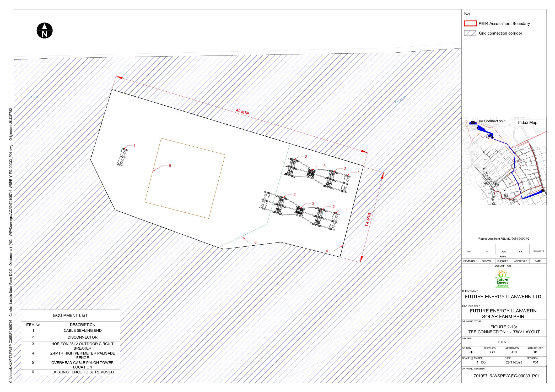Click the Drain annotation text
Screen dimensions: 555x392
tap(34, 96)
